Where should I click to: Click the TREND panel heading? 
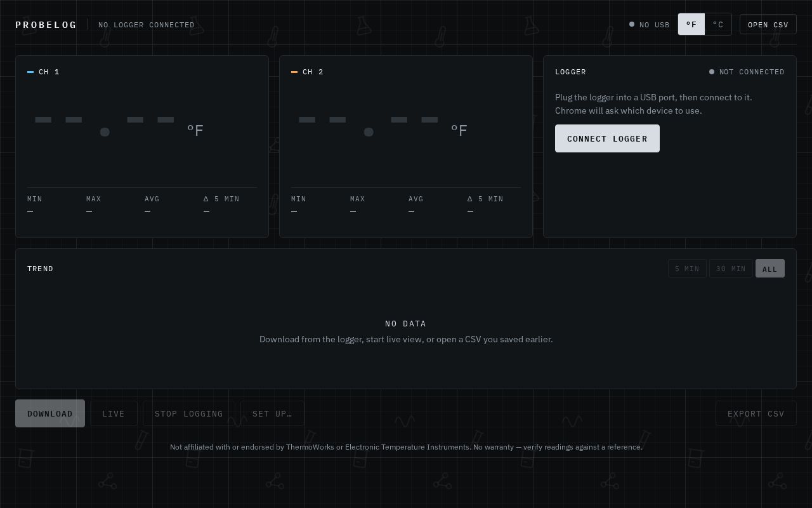[40, 269]
